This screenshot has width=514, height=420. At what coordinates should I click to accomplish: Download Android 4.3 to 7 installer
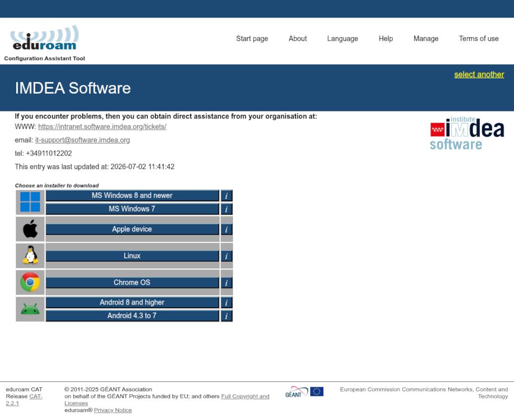132,316
